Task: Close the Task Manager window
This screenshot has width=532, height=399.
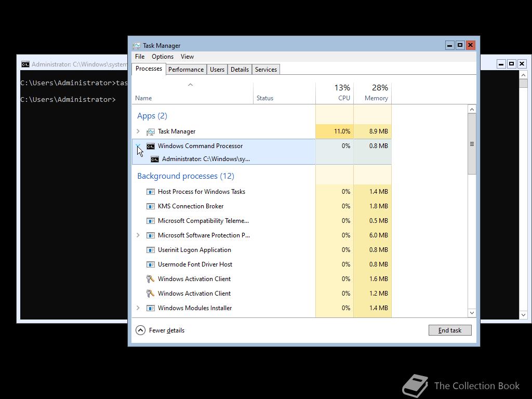Action: pos(470,45)
